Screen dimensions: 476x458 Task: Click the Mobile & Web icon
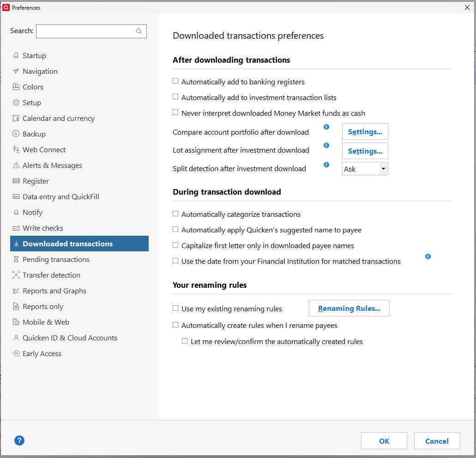pos(16,322)
